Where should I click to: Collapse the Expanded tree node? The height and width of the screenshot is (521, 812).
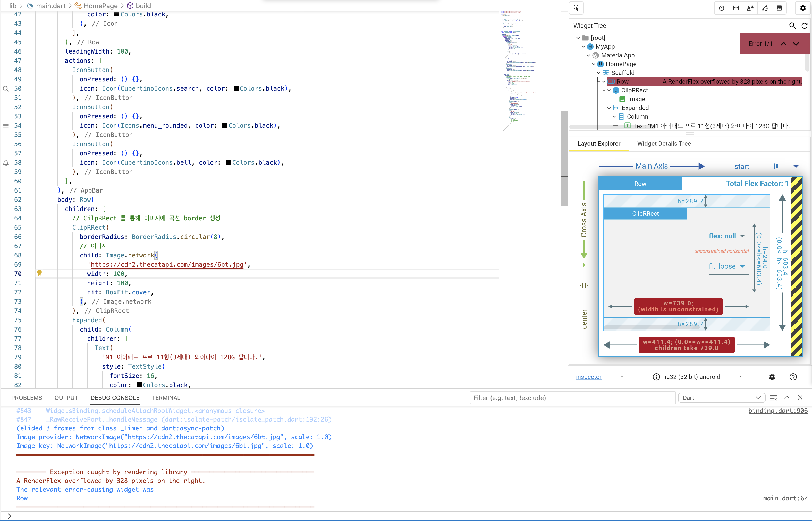(609, 108)
